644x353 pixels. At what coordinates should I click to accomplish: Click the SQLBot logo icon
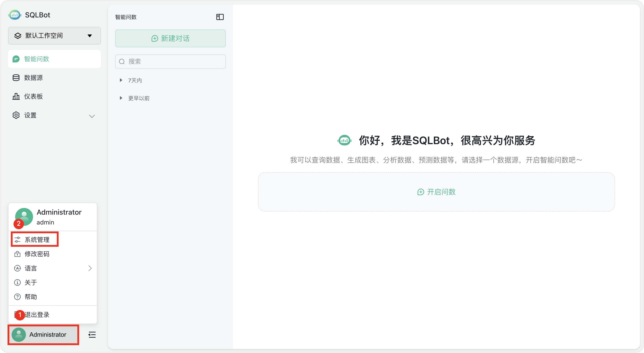15,15
